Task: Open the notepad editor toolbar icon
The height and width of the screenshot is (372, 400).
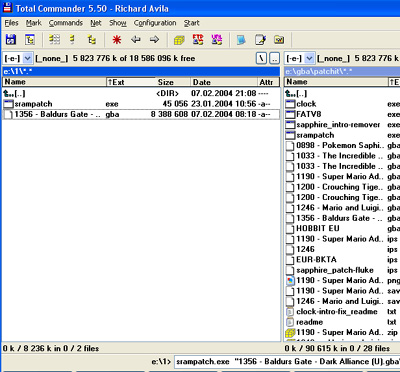Action: (x=260, y=40)
